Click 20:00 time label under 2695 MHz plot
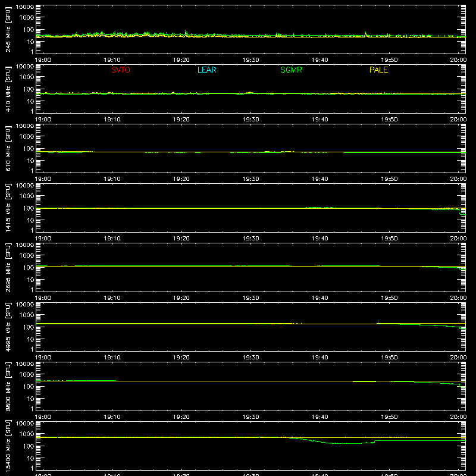Viewport: 476px width, 476px height. tap(458, 298)
